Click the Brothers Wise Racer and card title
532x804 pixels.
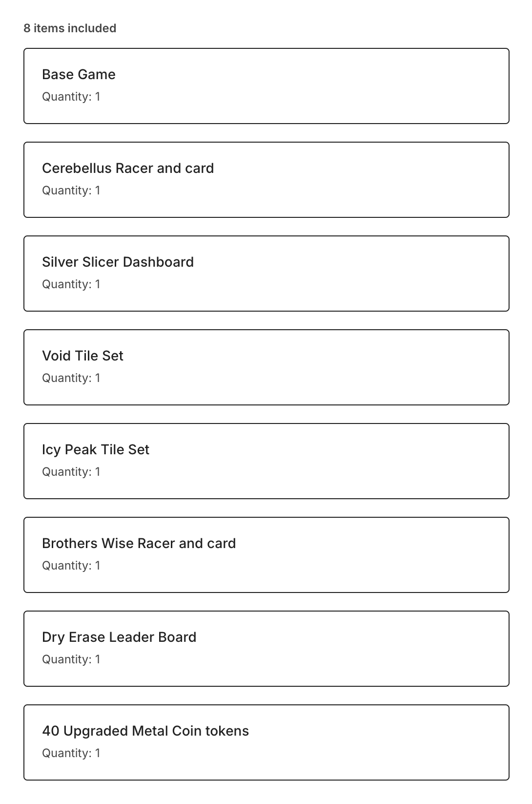(139, 543)
